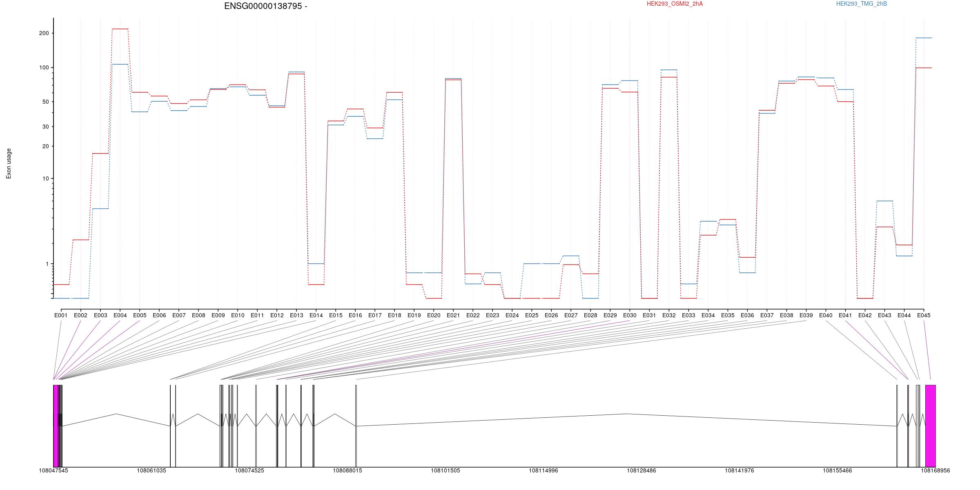
Task: Click the exon label E004
Action: tap(120, 315)
